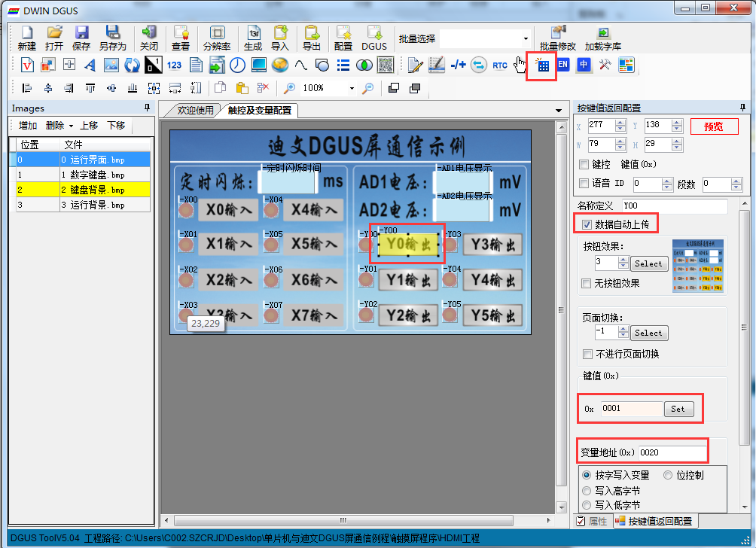The image size is (756, 548).
Task: Click the Set button beside 键值
Action: 678,409
